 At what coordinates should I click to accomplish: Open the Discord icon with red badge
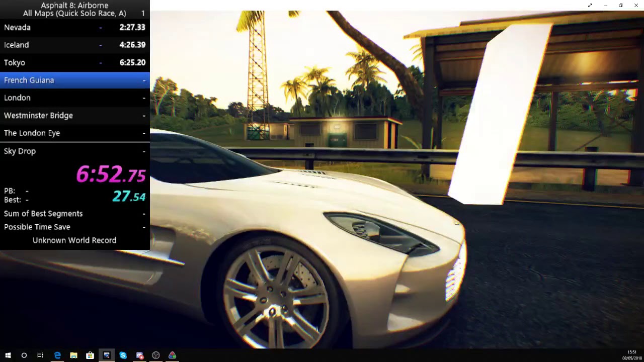[139, 355]
